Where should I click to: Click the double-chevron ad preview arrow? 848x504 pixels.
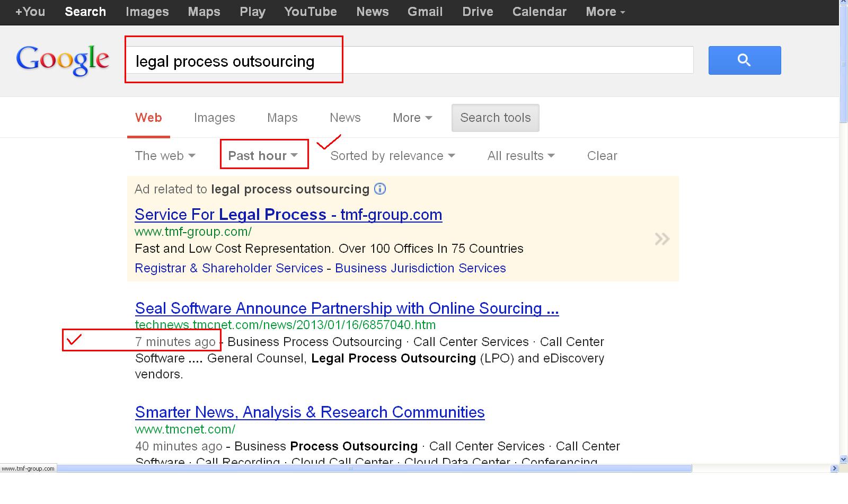662,239
